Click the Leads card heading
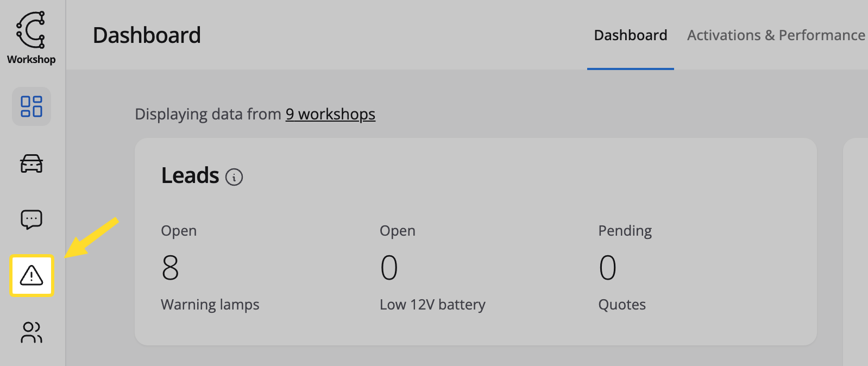This screenshot has width=868, height=366. [190, 176]
